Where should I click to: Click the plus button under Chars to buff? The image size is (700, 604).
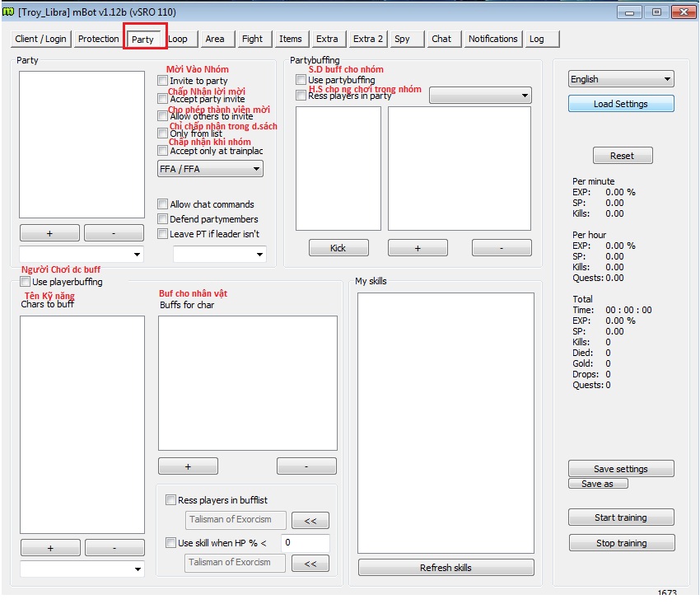(x=50, y=548)
